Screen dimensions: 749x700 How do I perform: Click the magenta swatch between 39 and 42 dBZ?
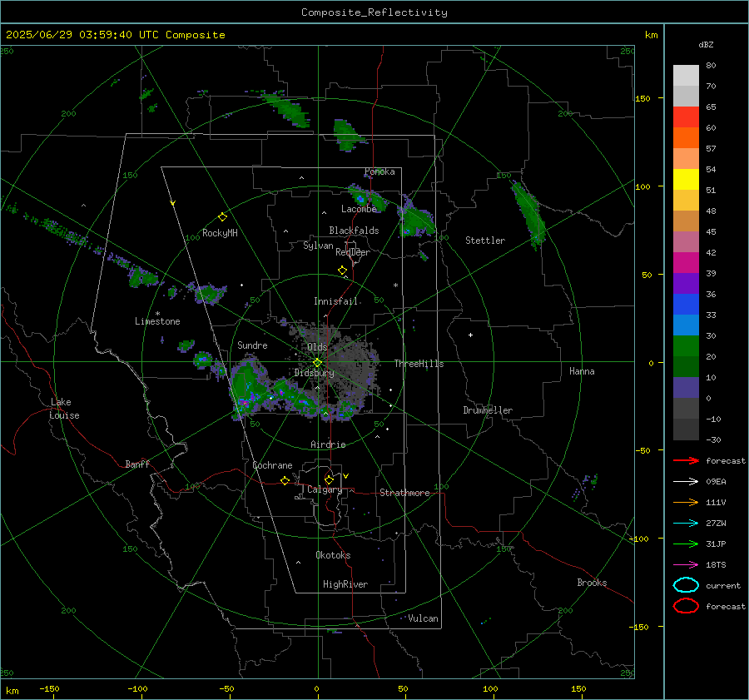coord(686,263)
